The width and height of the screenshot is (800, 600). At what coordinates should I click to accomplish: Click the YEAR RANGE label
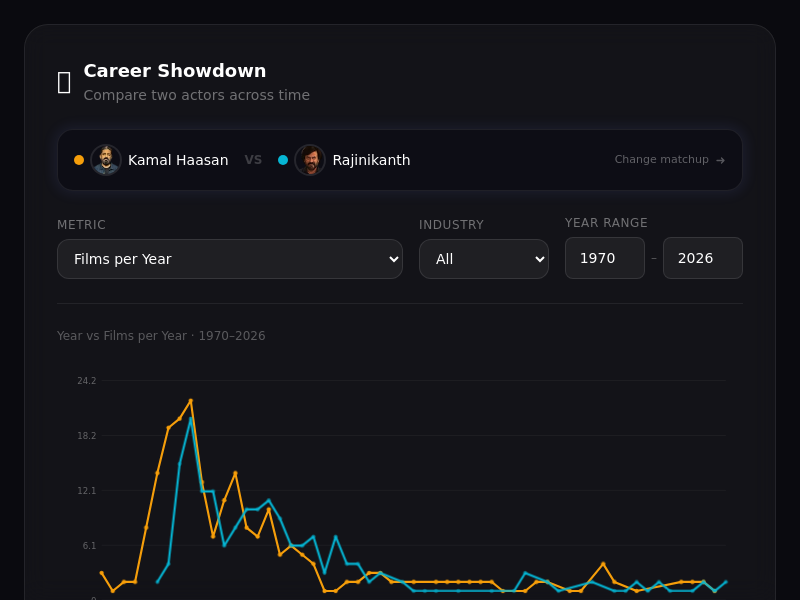606,223
